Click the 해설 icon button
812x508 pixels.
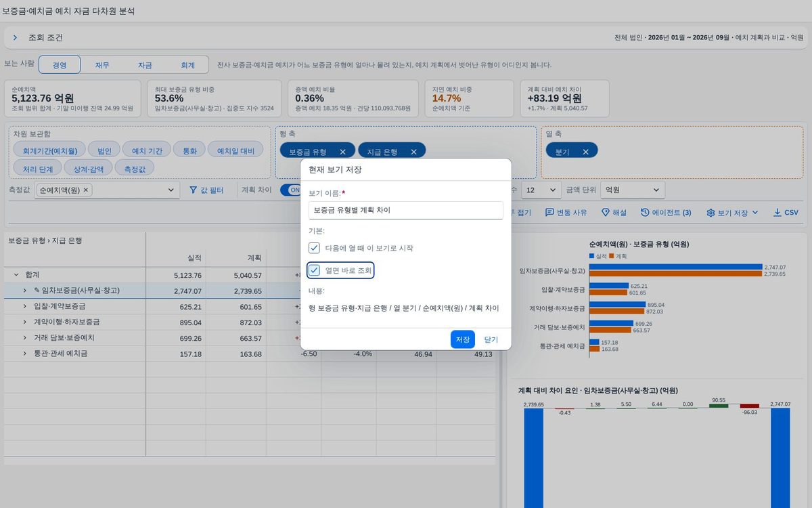pyautogui.click(x=606, y=213)
